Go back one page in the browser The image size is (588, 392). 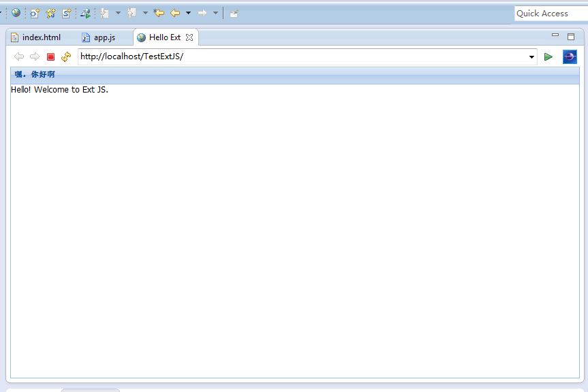coord(19,57)
